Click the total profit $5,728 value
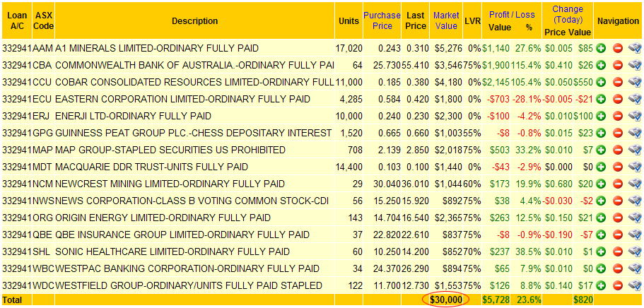 (496, 300)
